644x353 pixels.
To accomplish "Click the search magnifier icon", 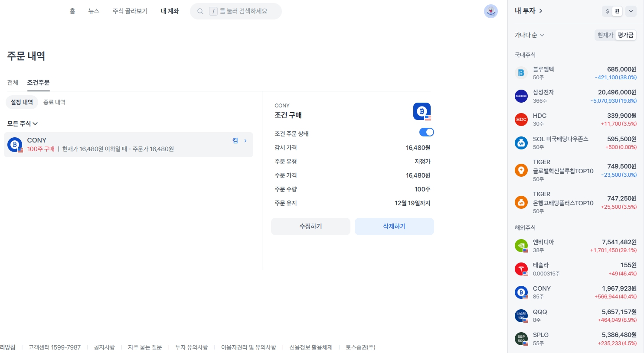I will [x=200, y=11].
